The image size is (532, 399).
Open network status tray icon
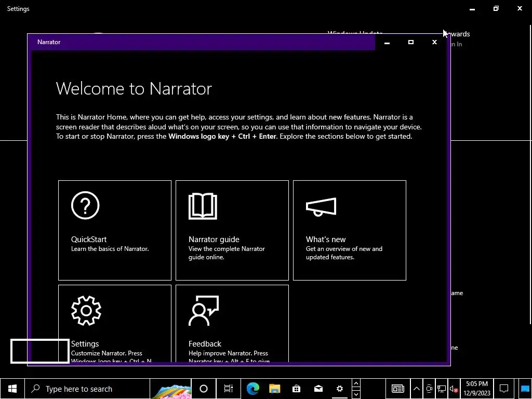(442, 389)
